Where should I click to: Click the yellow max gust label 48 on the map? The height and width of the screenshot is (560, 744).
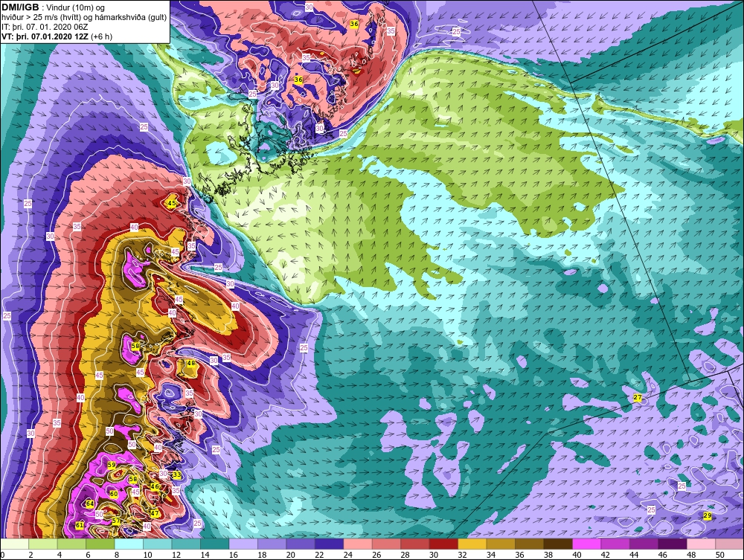(x=190, y=363)
